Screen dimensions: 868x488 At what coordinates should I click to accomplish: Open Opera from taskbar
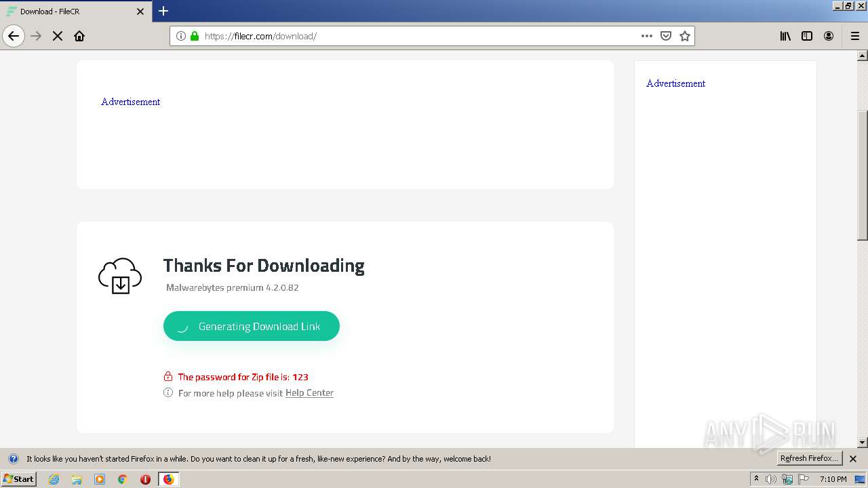(x=145, y=479)
